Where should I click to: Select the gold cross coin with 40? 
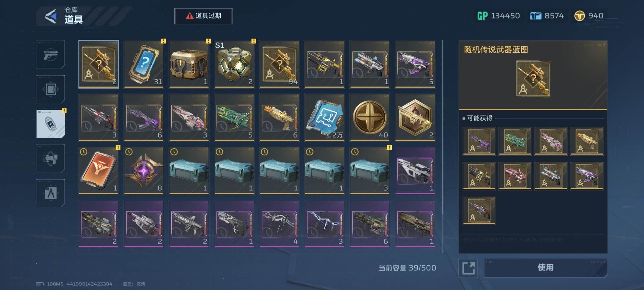pyautogui.click(x=370, y=117)
